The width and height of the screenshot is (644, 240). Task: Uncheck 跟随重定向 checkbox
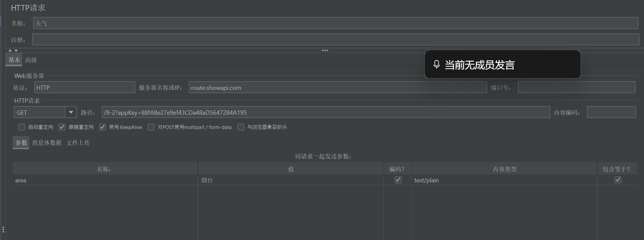pyautogui.click(x=62, y=127)
